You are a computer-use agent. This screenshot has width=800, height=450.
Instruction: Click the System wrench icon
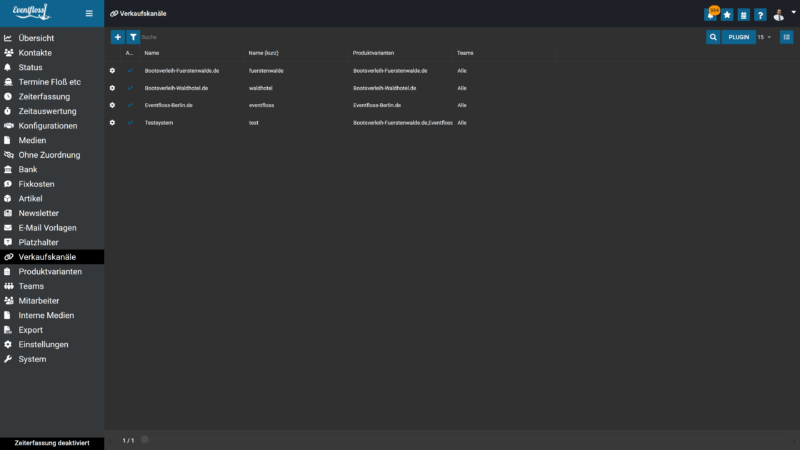(x=8, y=359)
